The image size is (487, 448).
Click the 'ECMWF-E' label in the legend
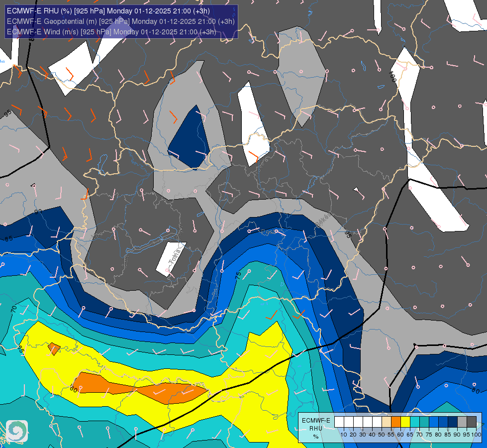[x=316, y=420]
